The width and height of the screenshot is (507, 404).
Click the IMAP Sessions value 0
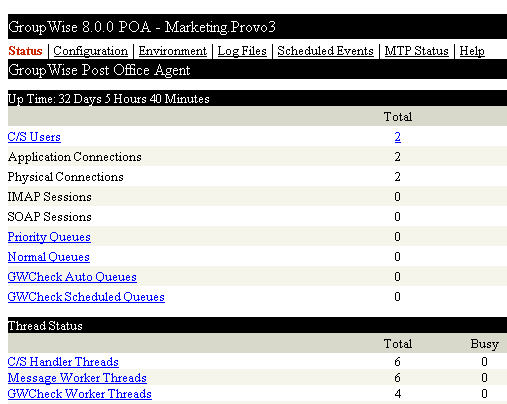(x=397, y=197)
